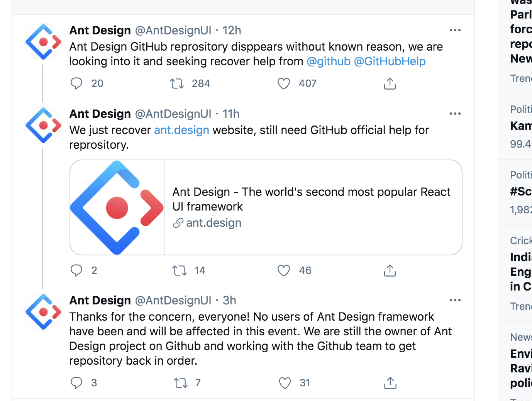The width and height of the screenshot is (532, 401).
Task: Reply to the ant.design recovery tweet
Action: point(76,270)
